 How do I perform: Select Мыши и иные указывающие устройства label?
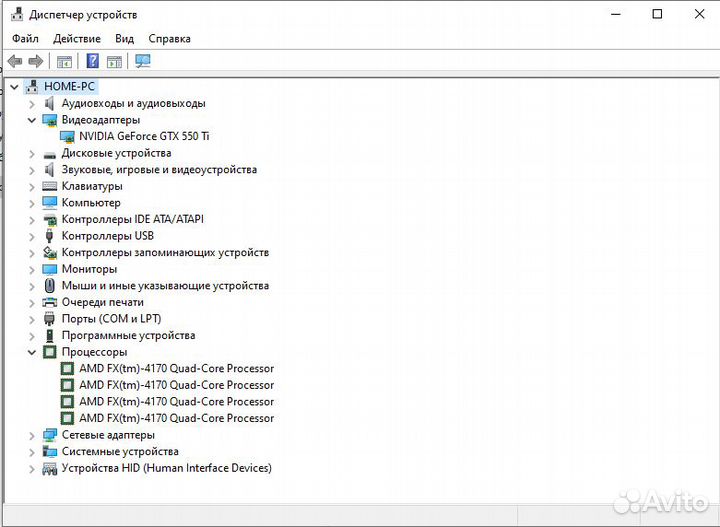(165, 286)
